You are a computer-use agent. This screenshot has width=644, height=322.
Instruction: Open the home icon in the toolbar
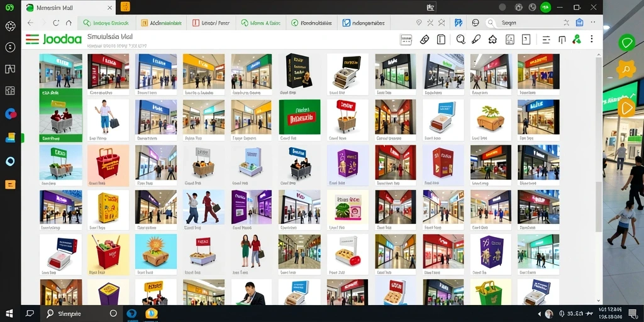click(x=492, y=40)
